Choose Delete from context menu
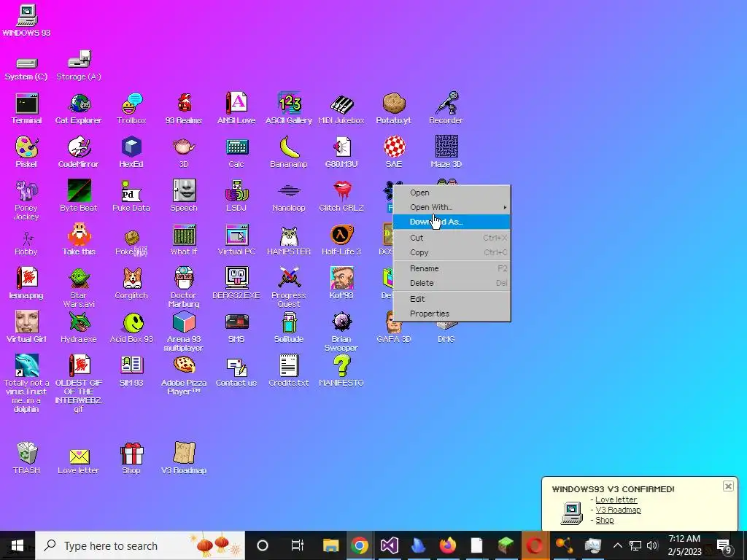 [452, 283]
